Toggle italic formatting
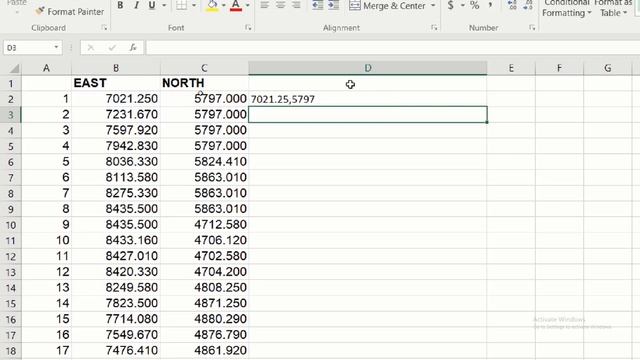Viewport: 640px width, 360px height. coord(136,6)
